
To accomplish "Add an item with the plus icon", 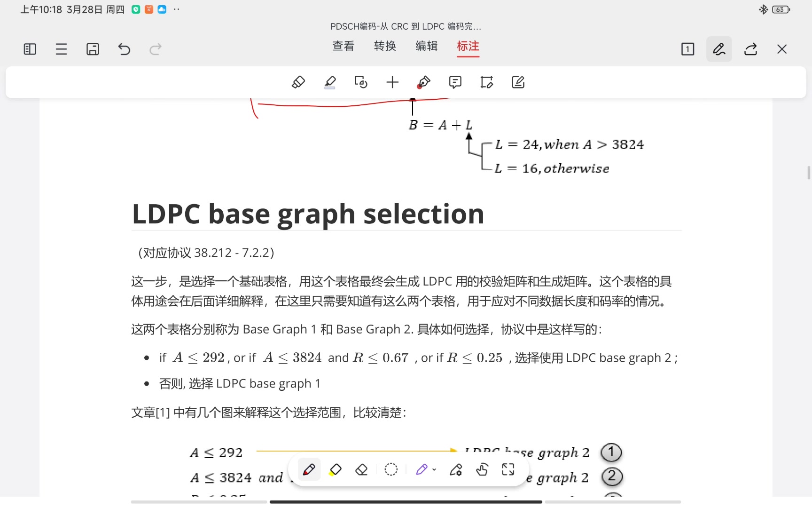I will (392, 82).
